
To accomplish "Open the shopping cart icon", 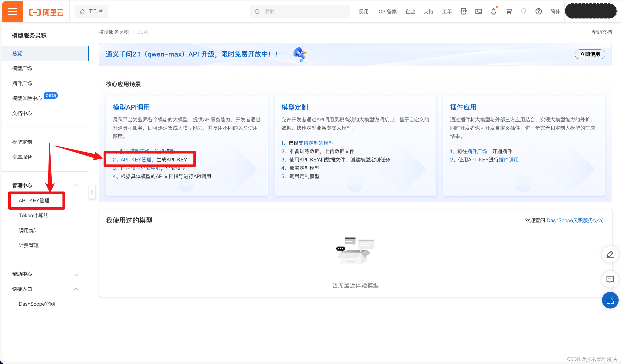I will [509, 11].
